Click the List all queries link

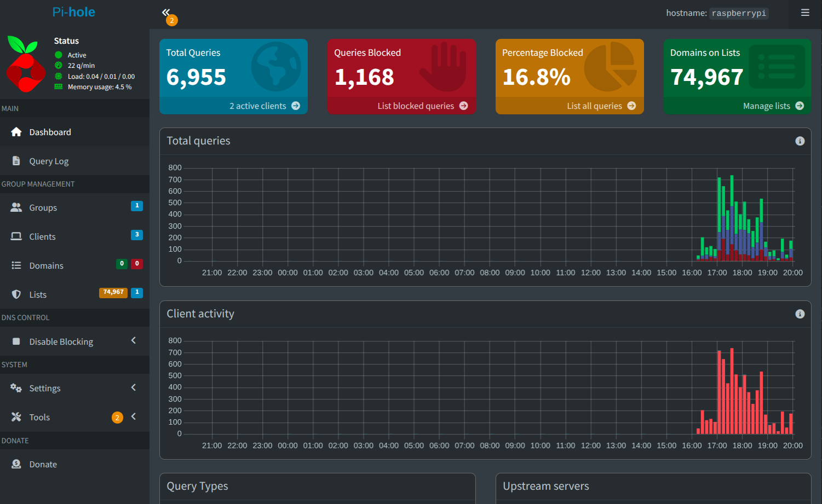(594, 106)
